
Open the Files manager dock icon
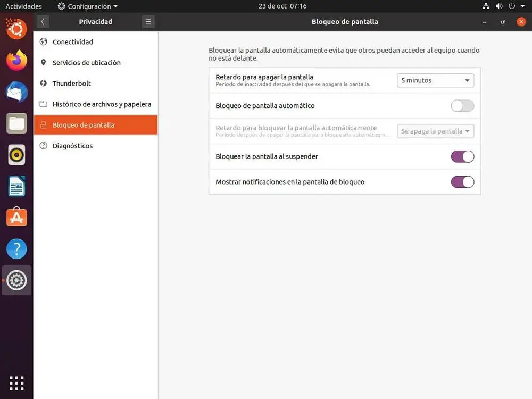(x=16, y=123)
